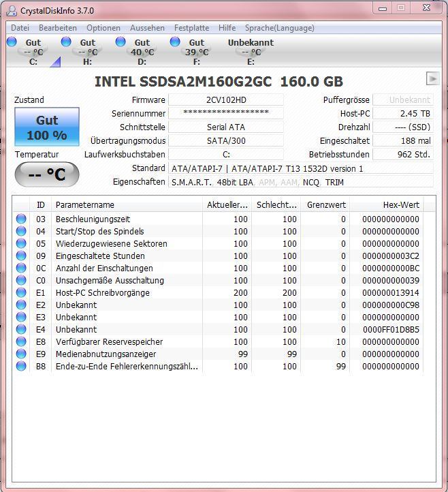The width and height of the screenshot is (448, 492).
Task: Select the F: drive status orb
Action: click(175, 42)
